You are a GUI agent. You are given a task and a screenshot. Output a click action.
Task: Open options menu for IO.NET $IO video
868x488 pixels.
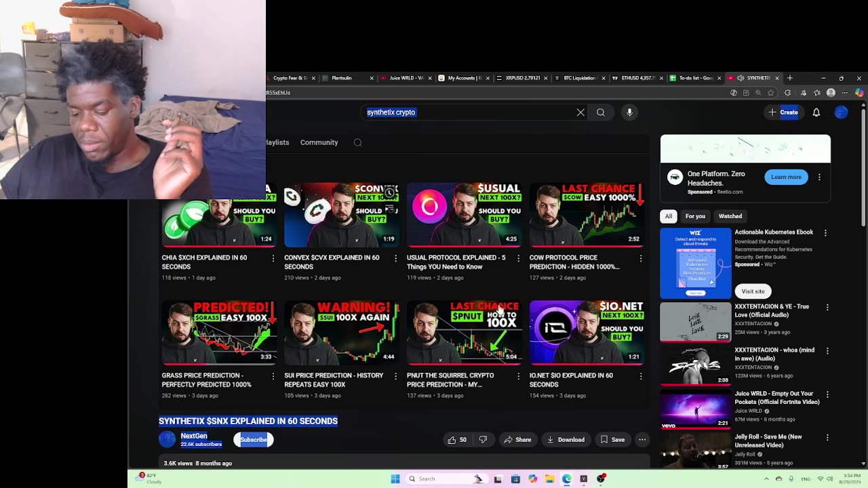pos(641,376)
